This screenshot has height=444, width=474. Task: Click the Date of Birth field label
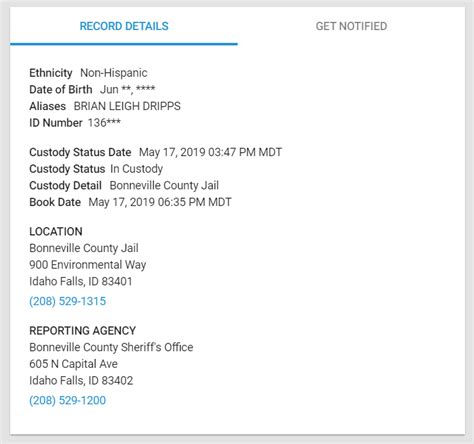point(61,89)
